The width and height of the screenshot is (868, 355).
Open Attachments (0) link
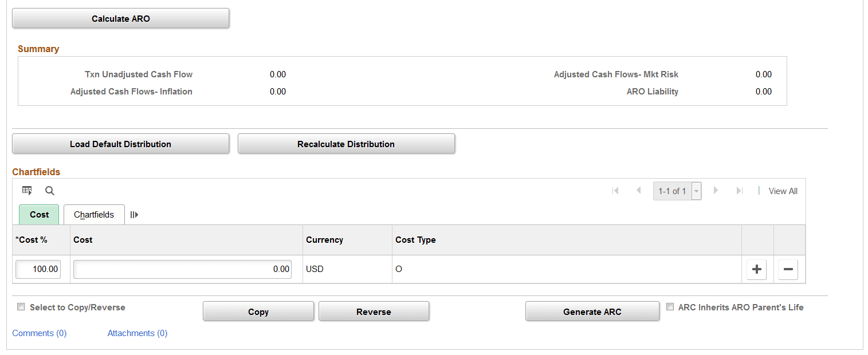click(x=138, y=333)
